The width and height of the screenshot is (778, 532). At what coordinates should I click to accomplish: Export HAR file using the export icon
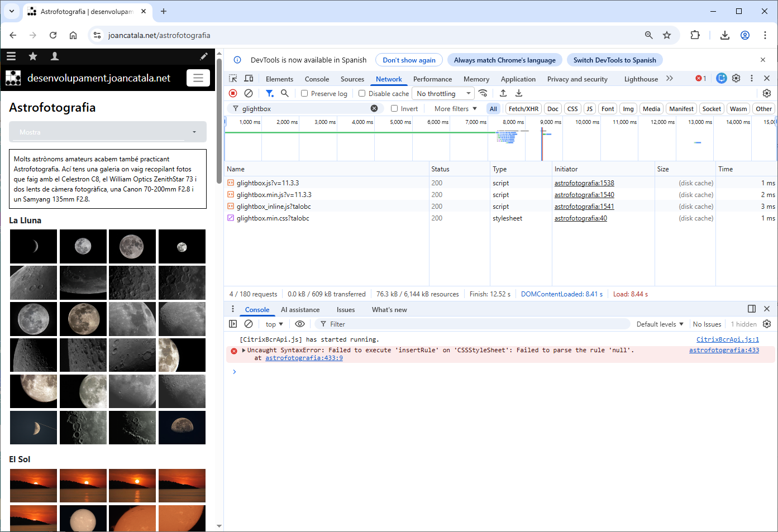click(x=503, y=93)
